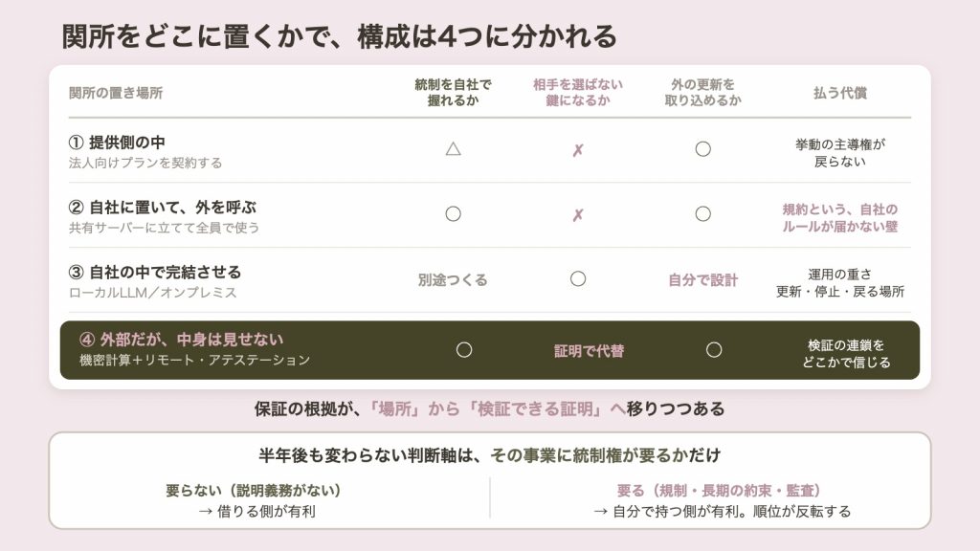Image resolution: width=980 pixels, height=551 pixels.
Task: Click the circle under 外の更新を取り込めるか in row ①
Action: pyautogui.click(x=703, y=148)
